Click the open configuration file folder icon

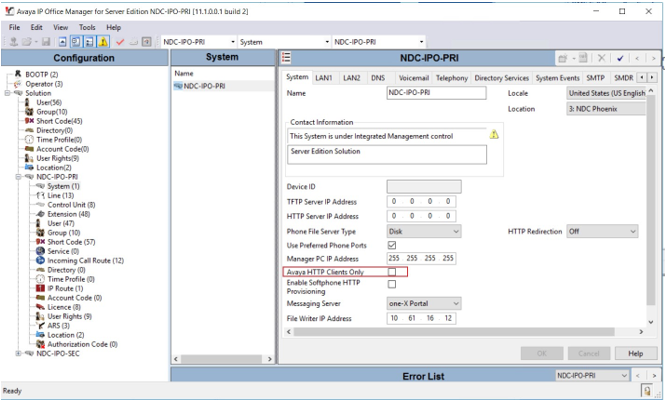pos(27,42)
